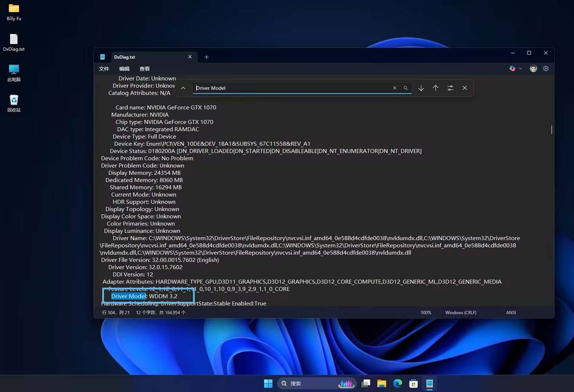Open File Explorer from the taskbar
574x392 pixels.
(x=382, y=383)
